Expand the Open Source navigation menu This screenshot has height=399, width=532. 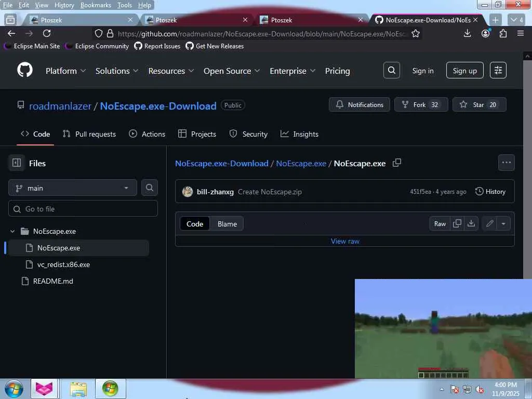coord(231,71)
